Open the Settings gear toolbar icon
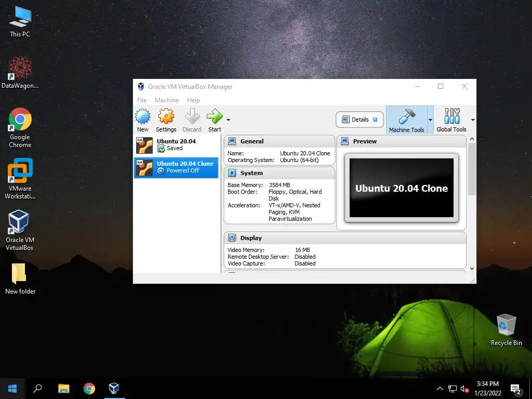This screenshot has width=532, height=399. point(166,120)
